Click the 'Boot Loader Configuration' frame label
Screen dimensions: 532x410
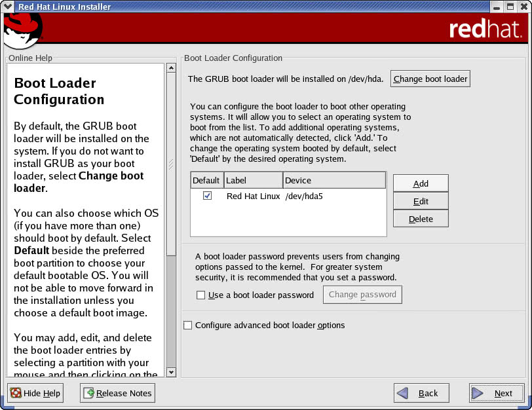233,58
